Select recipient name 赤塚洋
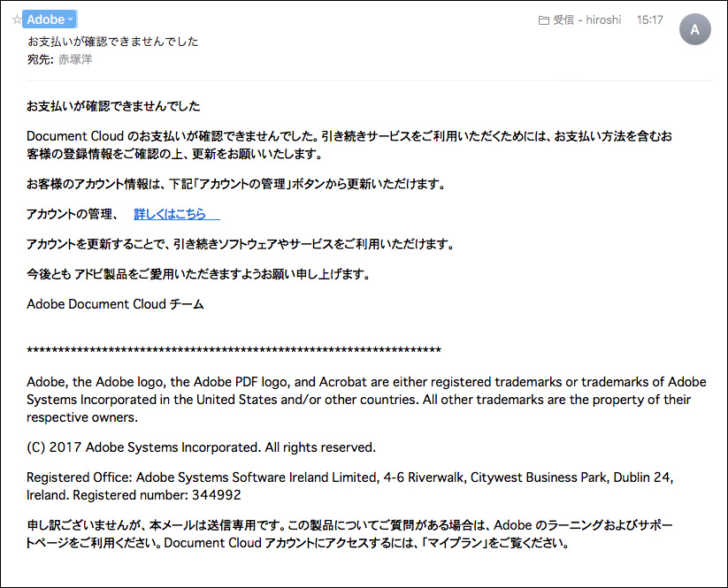The height and width of the screenshot is (588, 728). [75, 59]
